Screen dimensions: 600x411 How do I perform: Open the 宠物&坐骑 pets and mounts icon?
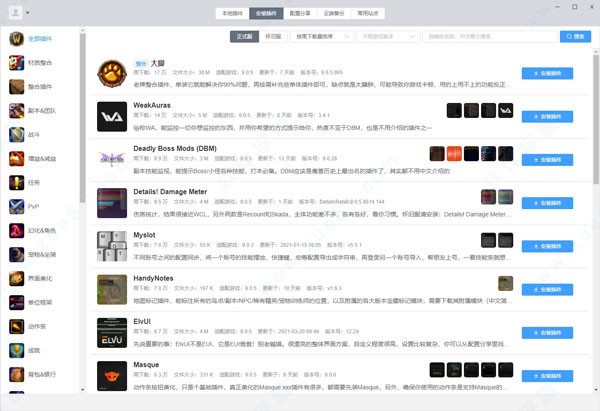coord(16,254)
